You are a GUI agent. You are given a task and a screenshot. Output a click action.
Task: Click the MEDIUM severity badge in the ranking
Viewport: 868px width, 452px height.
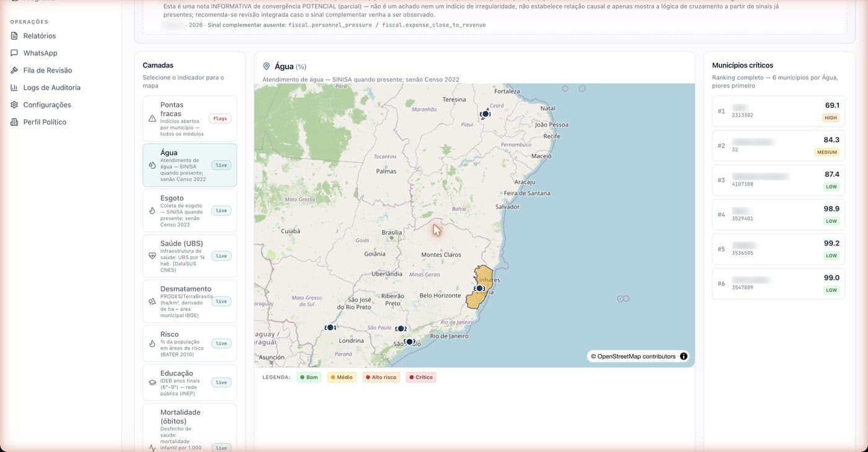(827, 153)
